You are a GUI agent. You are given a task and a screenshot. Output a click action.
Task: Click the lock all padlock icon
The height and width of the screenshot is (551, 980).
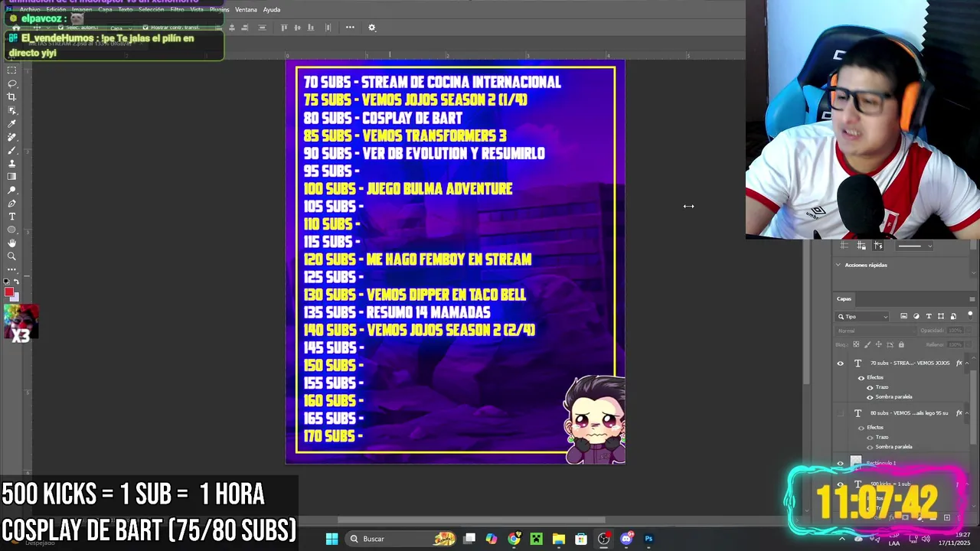click(x=901, y=345)
